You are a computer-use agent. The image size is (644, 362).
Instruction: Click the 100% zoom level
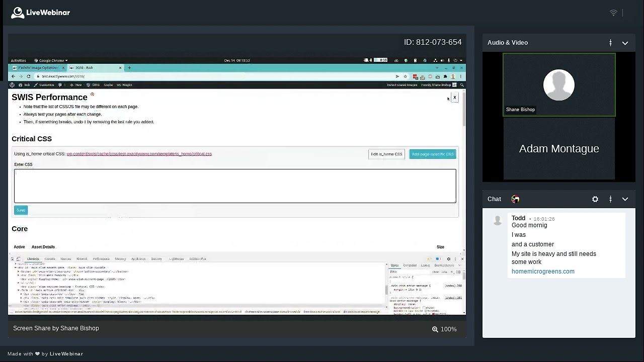(449, 329)
